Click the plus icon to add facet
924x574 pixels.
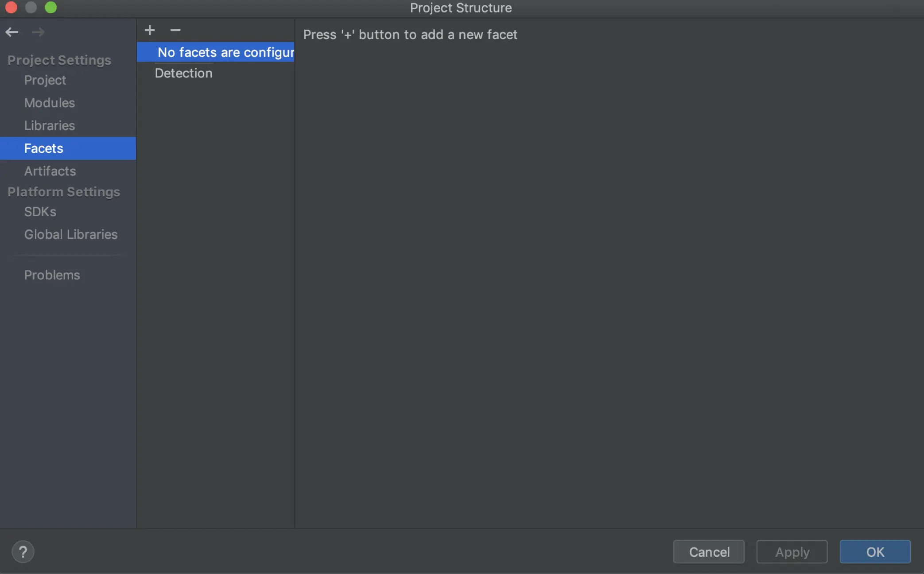(x=150, y=30)
